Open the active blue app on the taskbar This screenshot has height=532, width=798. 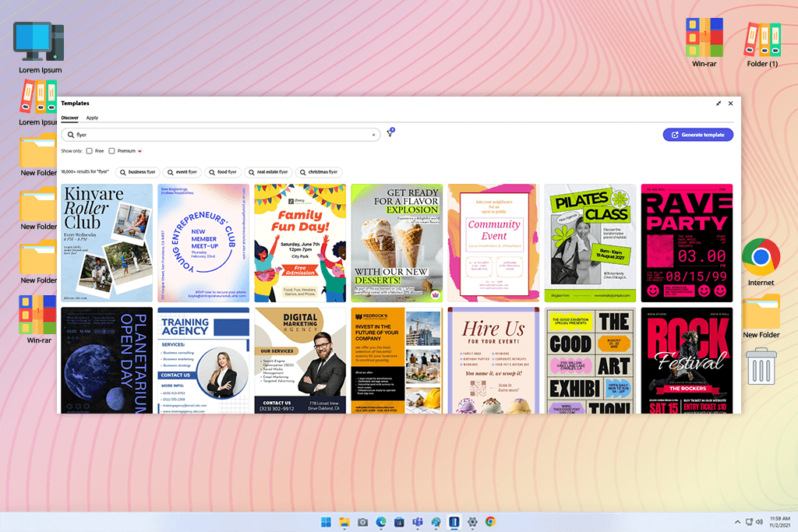coord(454,522)
